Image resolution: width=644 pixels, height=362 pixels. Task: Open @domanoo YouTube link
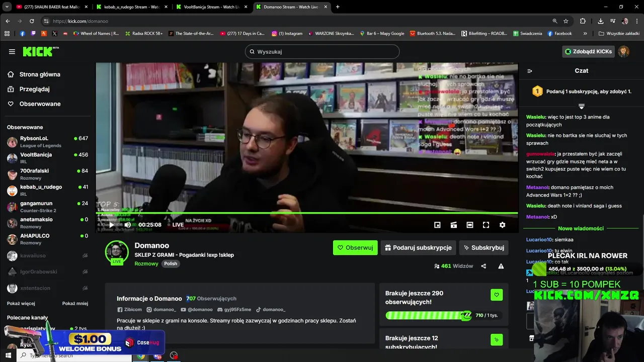pyautogui.click(x=197, y=310)
